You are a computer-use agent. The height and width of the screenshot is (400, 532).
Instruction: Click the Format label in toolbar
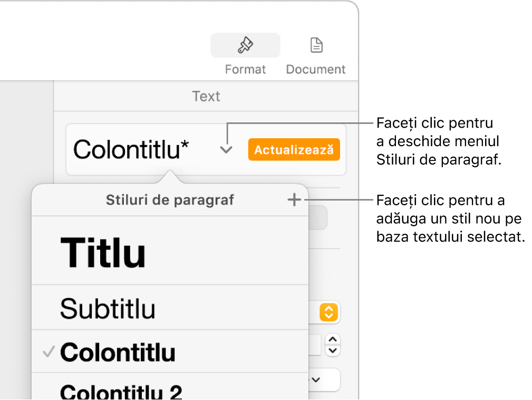(x=245, y=69)
